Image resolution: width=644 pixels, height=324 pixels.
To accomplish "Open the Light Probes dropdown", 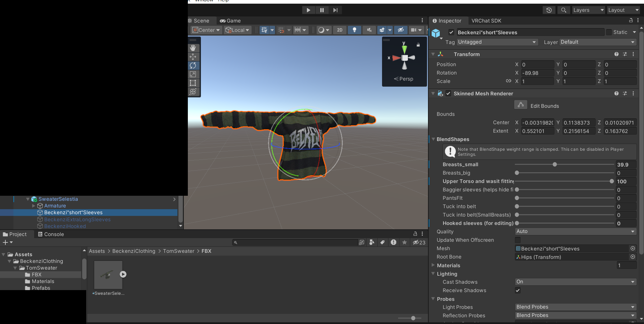I will 576,307.
